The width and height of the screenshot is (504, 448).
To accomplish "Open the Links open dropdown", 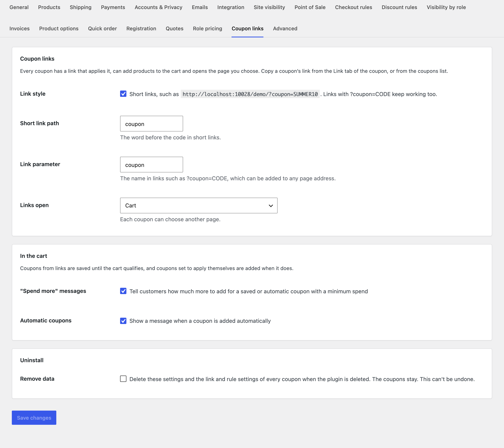I will click(199, 206).
